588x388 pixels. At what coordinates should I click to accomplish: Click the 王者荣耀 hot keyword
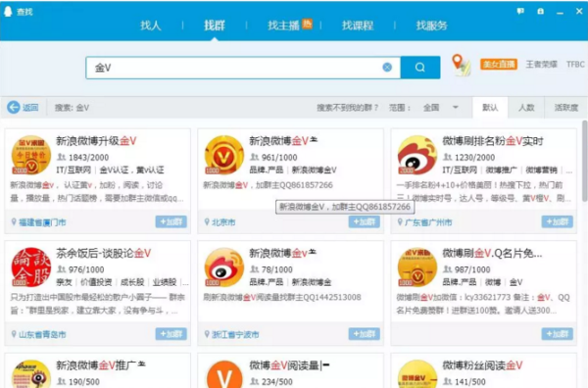[x=541, y=64]
